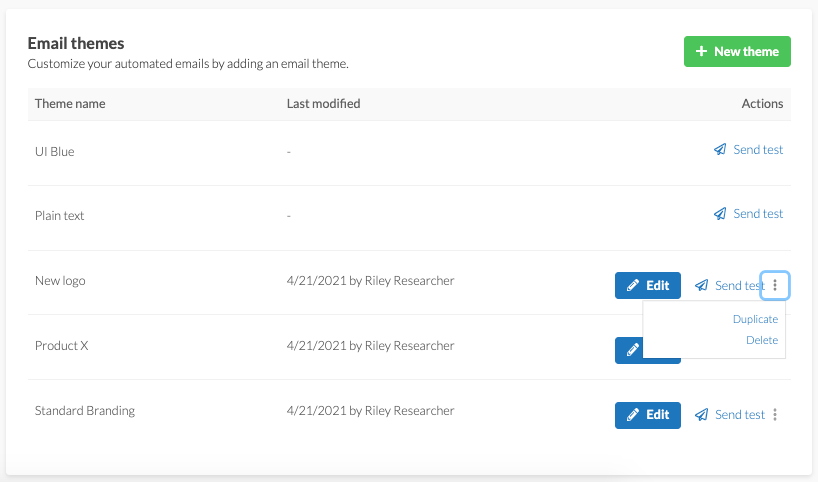Click the Product X pencil edit button
Viewport: 818px width, 482px height.
pos(632,350)
